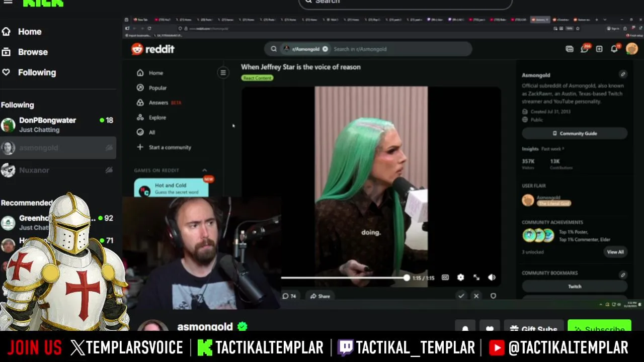Select asmongold channel in Following list
This screenshot has height=362, width=644.
[58, 148]
